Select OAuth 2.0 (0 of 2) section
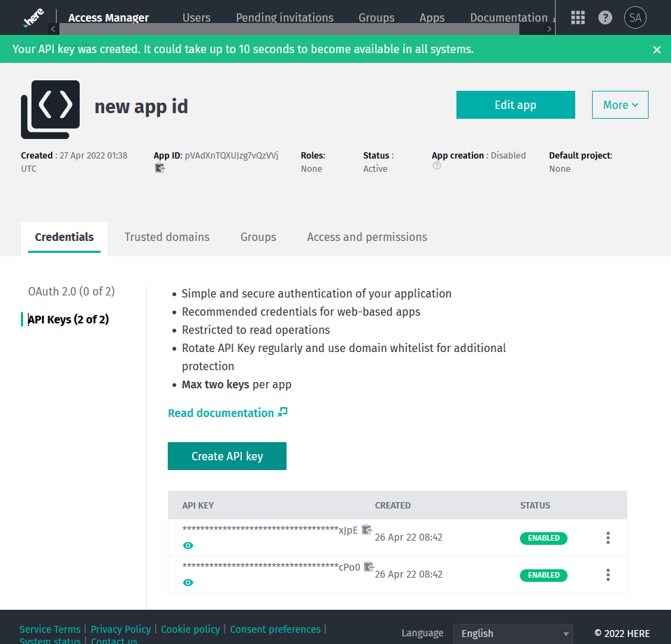Screen dimensions: 671x644 pos(71,292)
